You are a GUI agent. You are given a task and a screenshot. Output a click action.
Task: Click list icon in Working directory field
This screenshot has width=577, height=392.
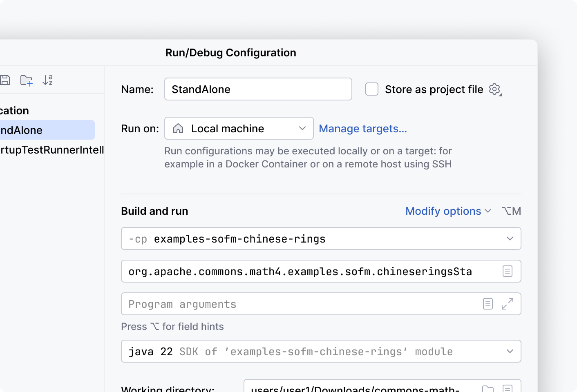tap(508, 388)
